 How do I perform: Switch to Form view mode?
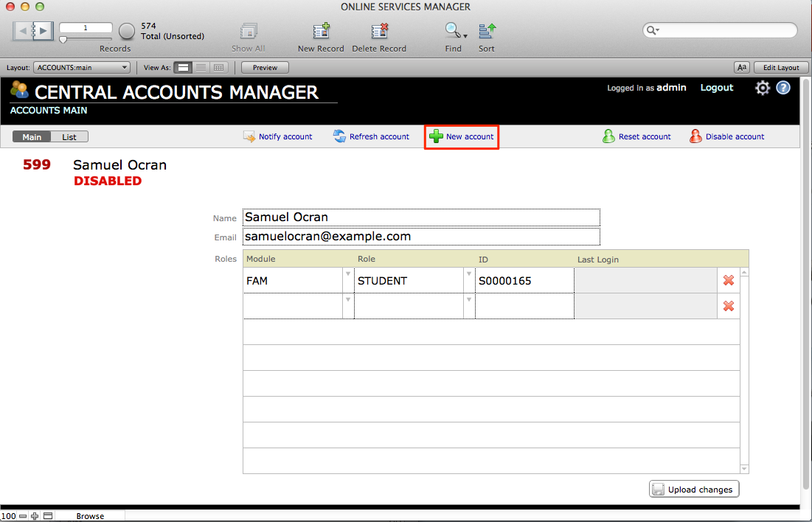pyautogui.click(x=183, y=67)
